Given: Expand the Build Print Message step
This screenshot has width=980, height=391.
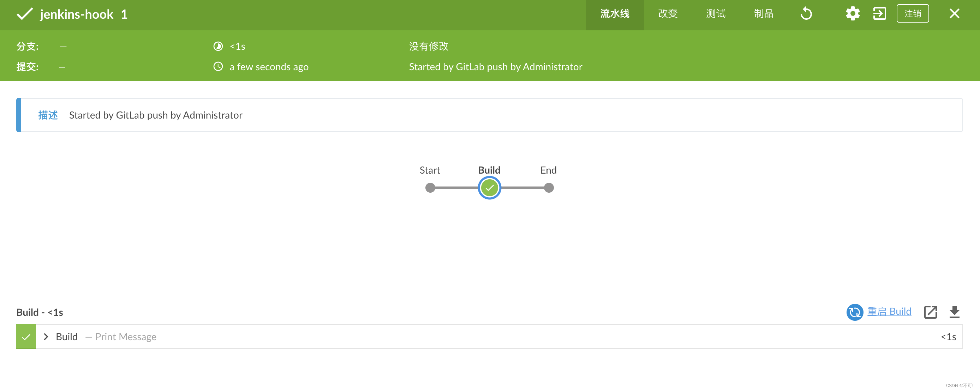Looking at the screenshot, I should tap(46, 337).
